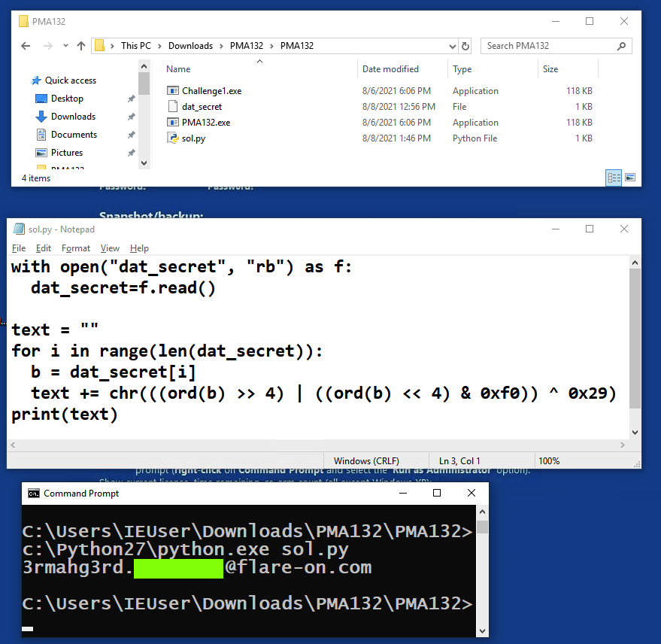Open Notepad Format menu
The width and height of the screenshot is (661, 644).
click(76, 248)
